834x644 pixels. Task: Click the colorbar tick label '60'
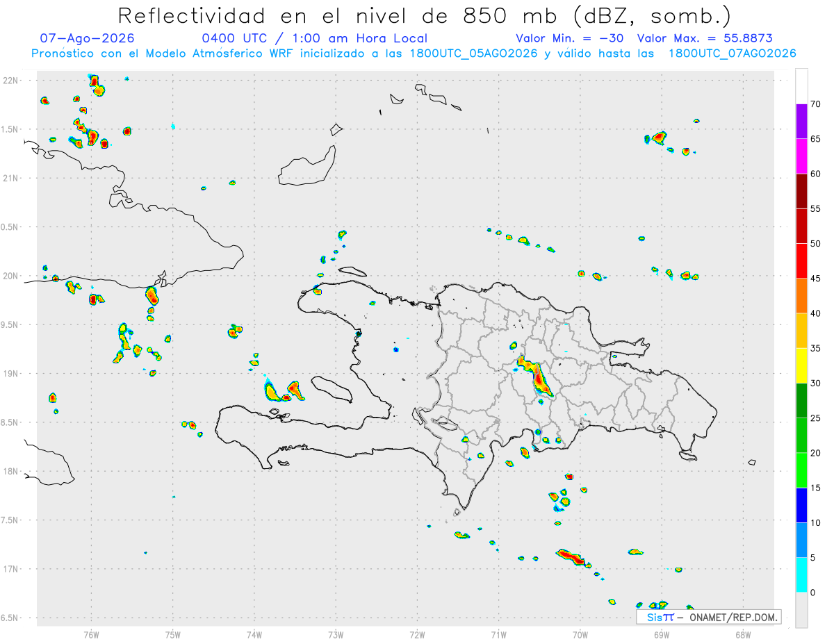[x=815, y=174]
